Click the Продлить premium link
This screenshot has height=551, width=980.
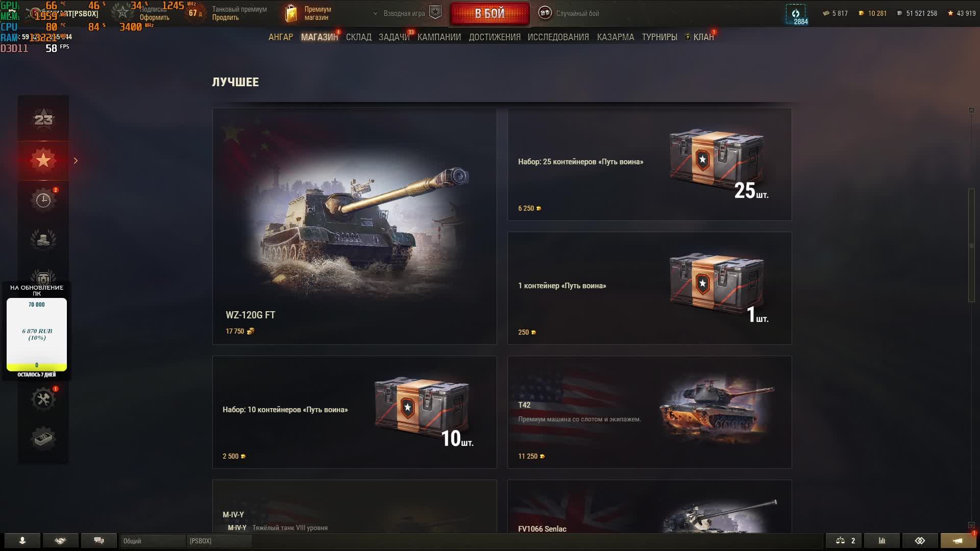tap(226, 17)
